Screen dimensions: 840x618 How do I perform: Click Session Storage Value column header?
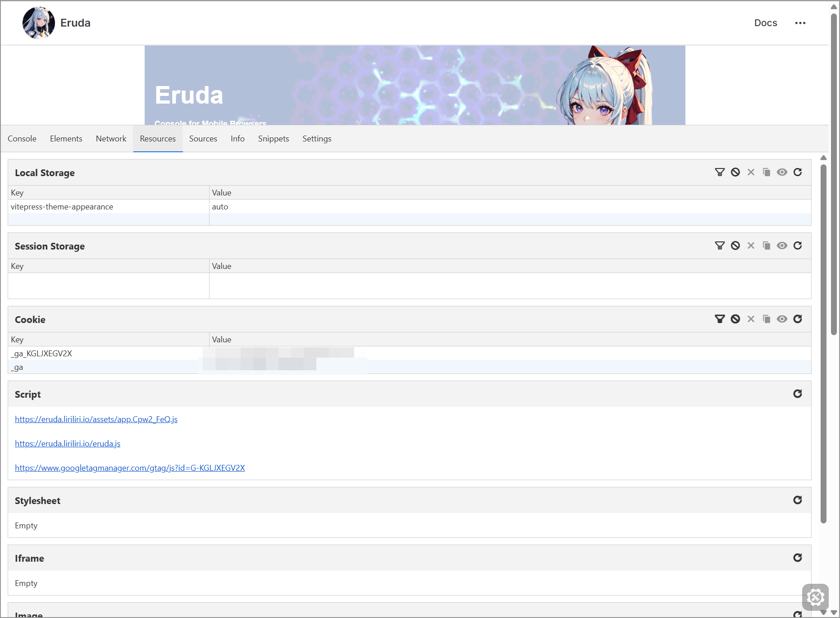coord(510,266)
